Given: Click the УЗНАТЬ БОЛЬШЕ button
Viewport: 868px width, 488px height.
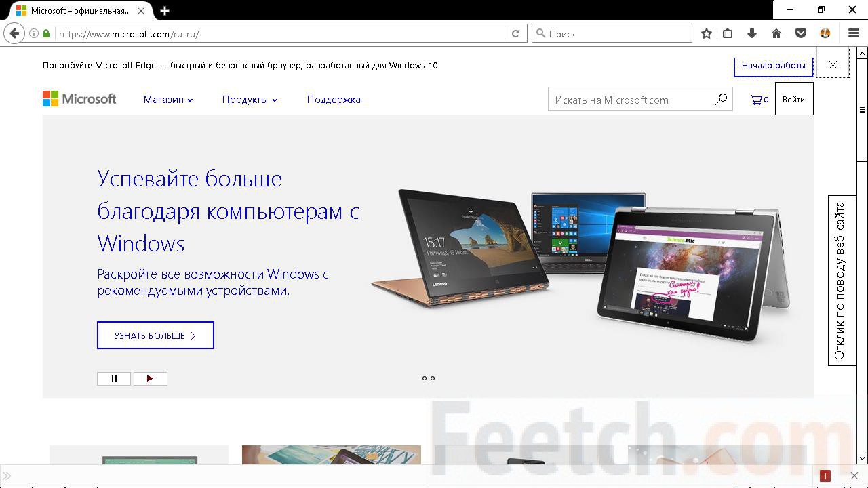Looking at the screenshot, I should (155, 335).
